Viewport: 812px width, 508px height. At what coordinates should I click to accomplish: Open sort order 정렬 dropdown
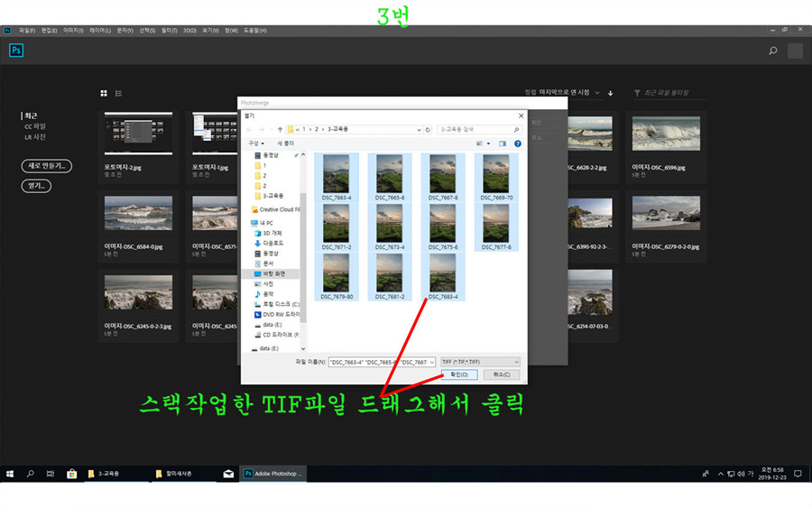pyautogui.click(x=562, y=92)
